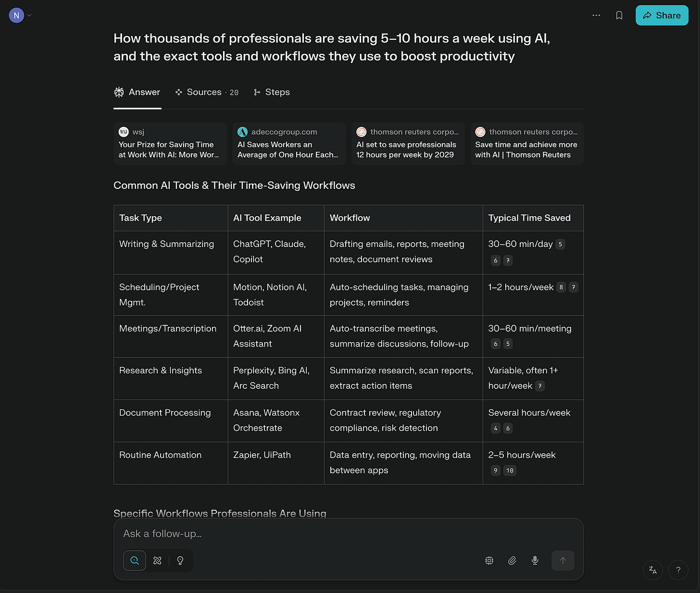Click the thread title about saving 5–10 hours

[x=332, y=47]
